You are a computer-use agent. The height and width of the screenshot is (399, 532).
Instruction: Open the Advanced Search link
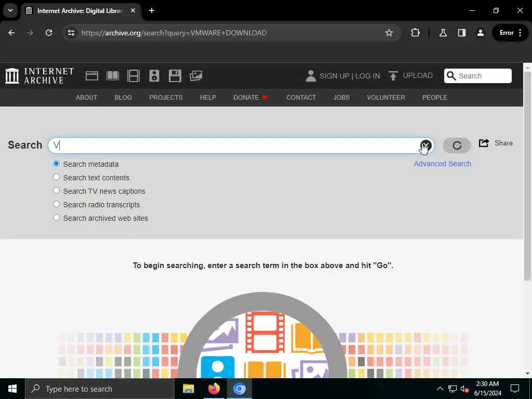click(x=443, y=164)
